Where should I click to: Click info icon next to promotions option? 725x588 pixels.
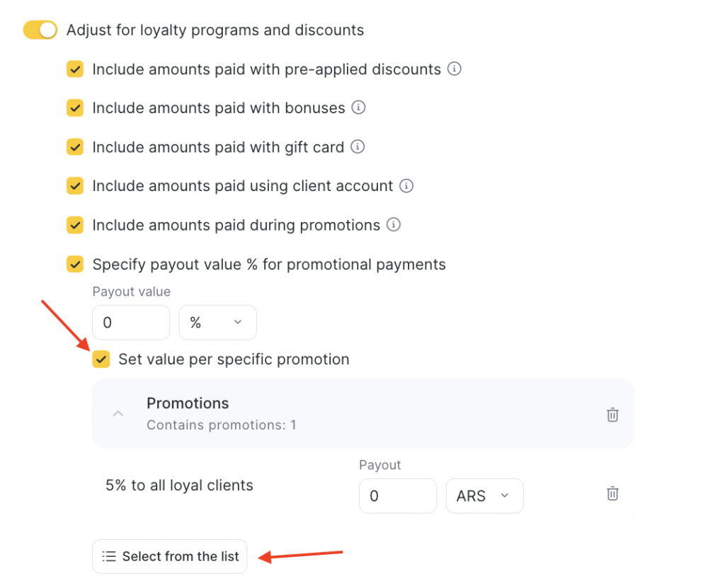(x=394, y=225)
